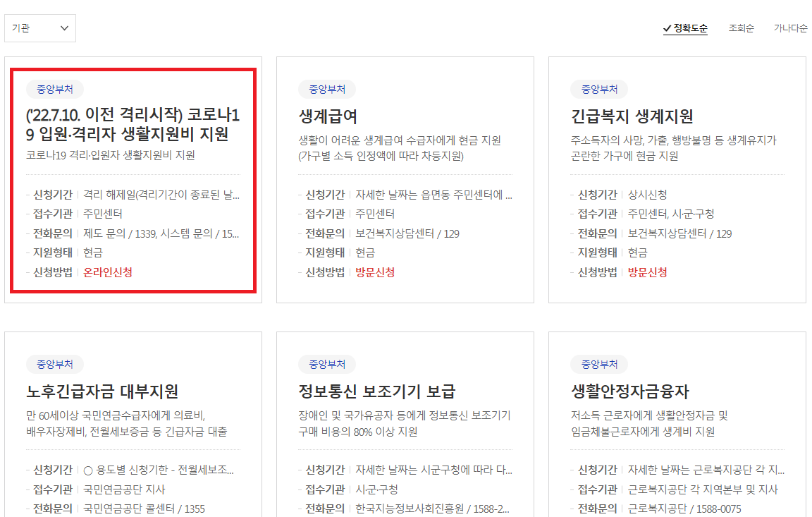
Task: Click 현금 지원형태 in 생계급여 card
Action: click(x=365, y=253)
